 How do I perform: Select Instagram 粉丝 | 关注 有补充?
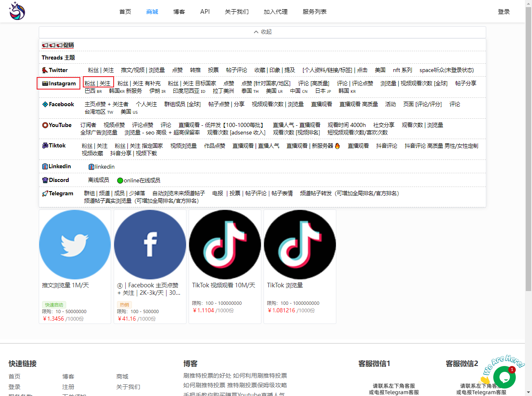tap(139, 83)
